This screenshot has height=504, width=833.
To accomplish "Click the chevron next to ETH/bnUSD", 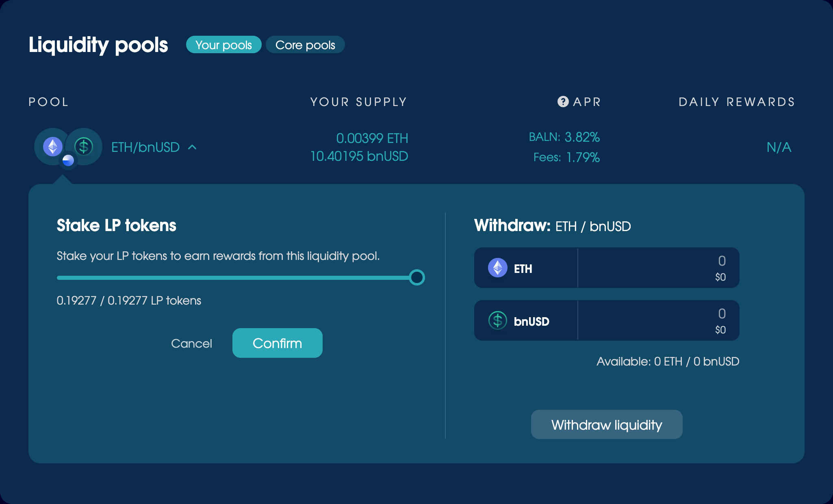I will pos(192,148).
